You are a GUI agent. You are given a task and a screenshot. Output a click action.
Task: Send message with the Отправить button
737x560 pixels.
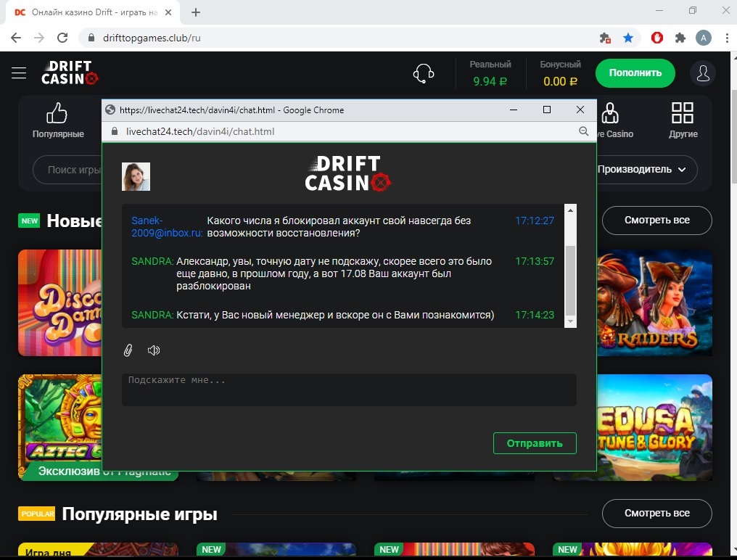(535, 443)
